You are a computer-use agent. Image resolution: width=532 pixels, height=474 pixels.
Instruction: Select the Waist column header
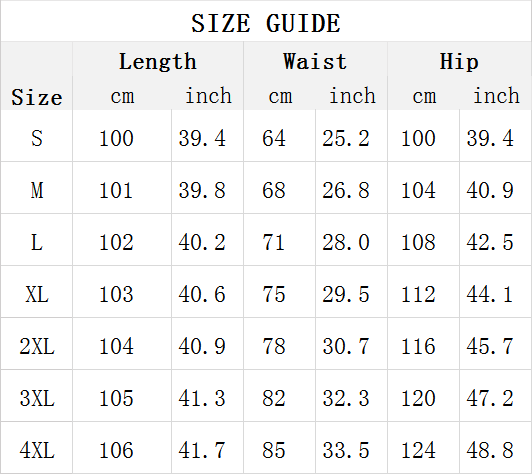[315, 61]
